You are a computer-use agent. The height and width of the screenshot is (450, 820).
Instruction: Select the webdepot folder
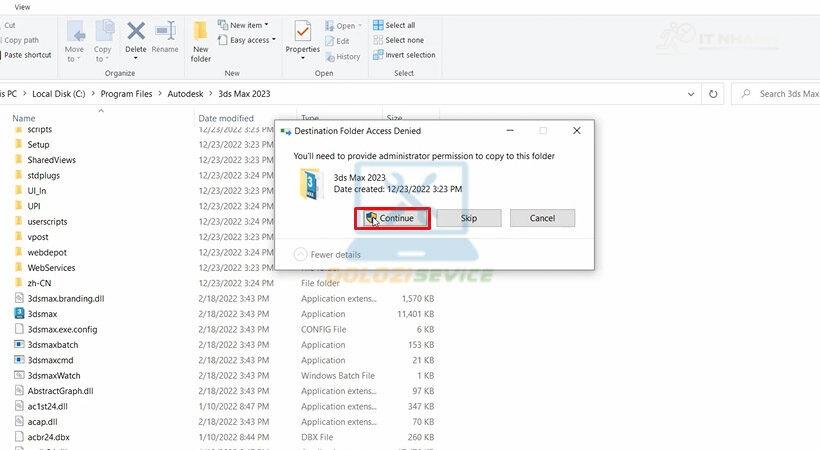(x=47, y=252)
